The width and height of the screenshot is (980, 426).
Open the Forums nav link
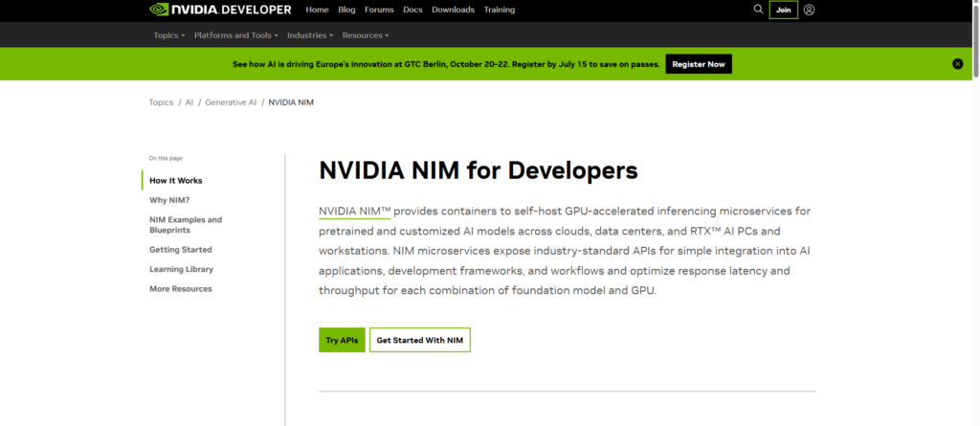point(379,10)
